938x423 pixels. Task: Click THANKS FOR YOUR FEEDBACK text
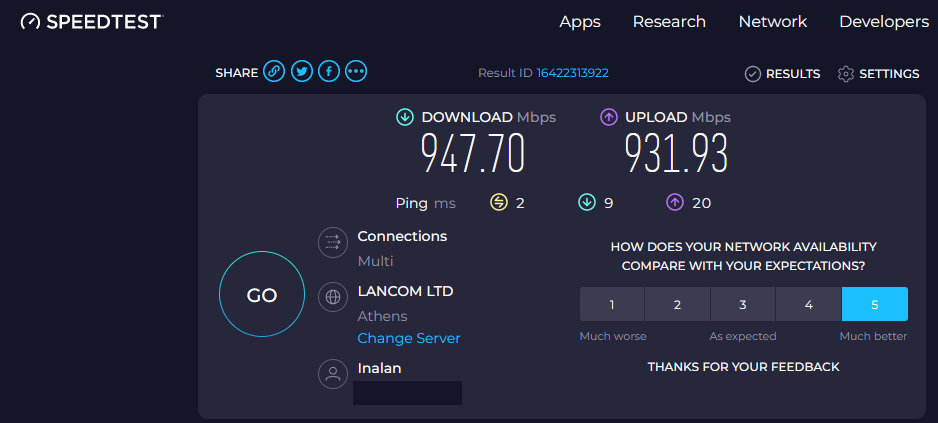point(744,367)
